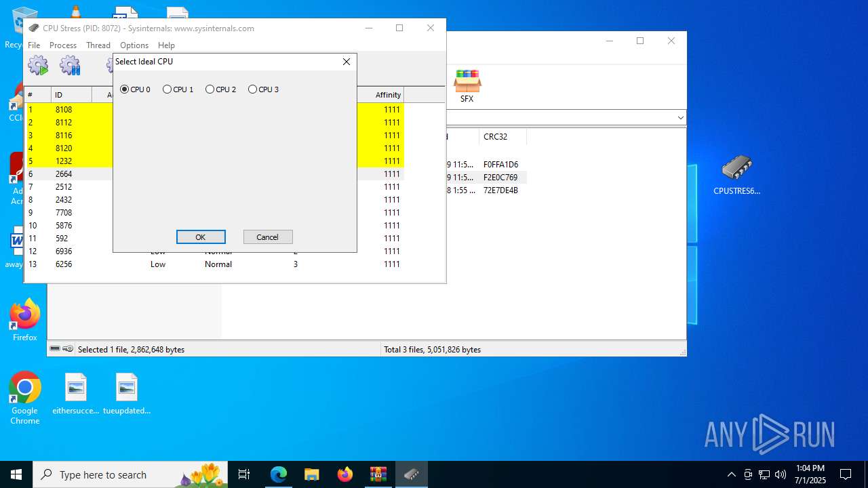Screen dimensions: 868x488
Task: Close the Select Ideal CPU dialog
Action: pos(347,62)
